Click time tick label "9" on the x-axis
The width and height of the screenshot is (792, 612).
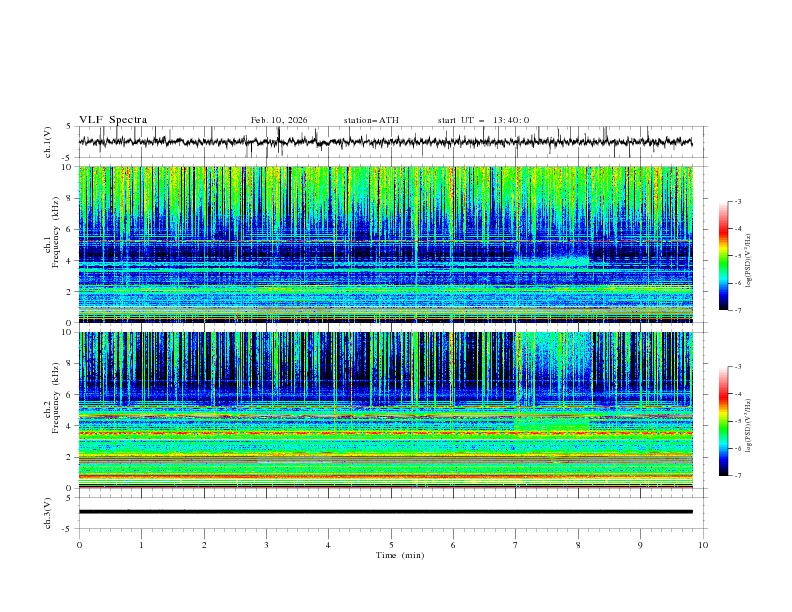click(640, 545)
